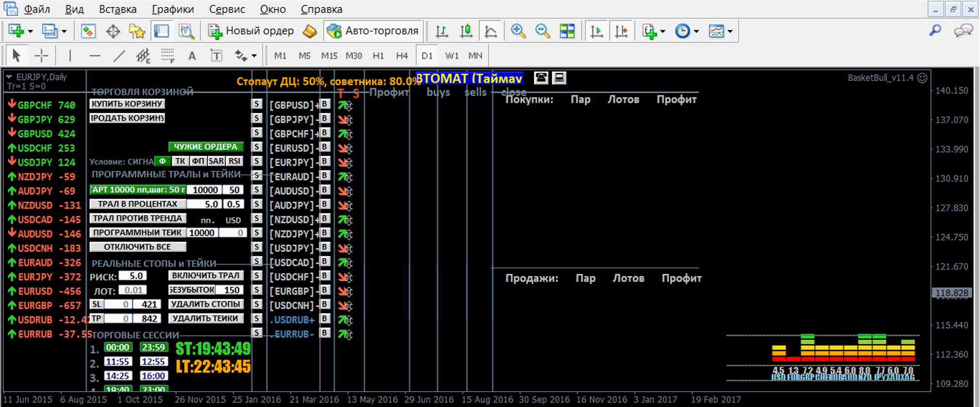Click the crosshair cursor tool
The height and width of the screenshot is (407, 980).
(x=42, y=56)
